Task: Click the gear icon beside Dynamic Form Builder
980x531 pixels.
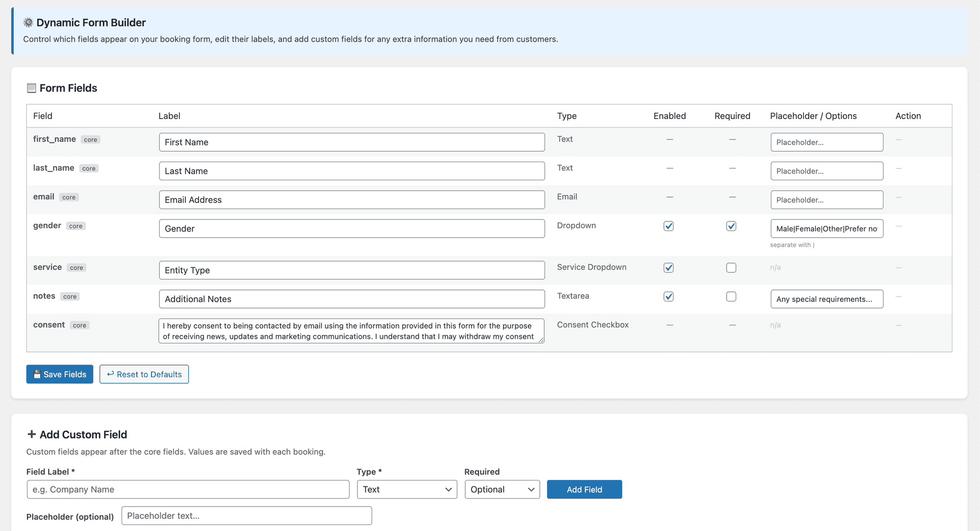Action: [x=28, y=23]
